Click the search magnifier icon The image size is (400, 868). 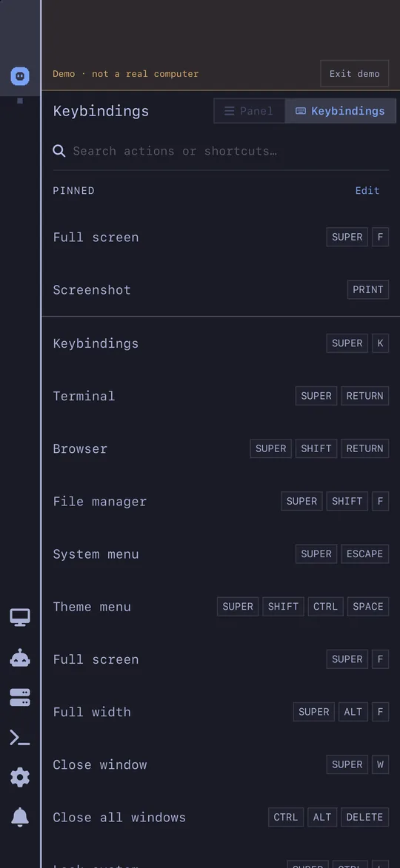point(59,151)
